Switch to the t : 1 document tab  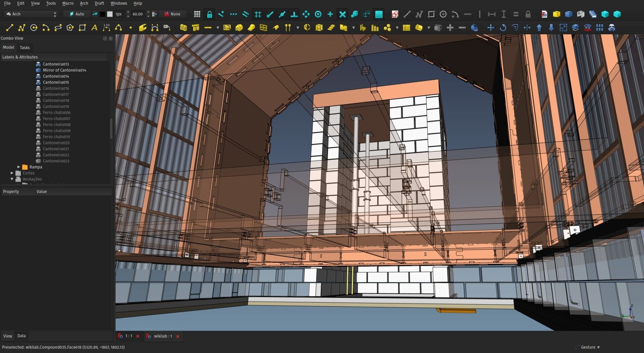pyautogui.click(x=129, y=336)
